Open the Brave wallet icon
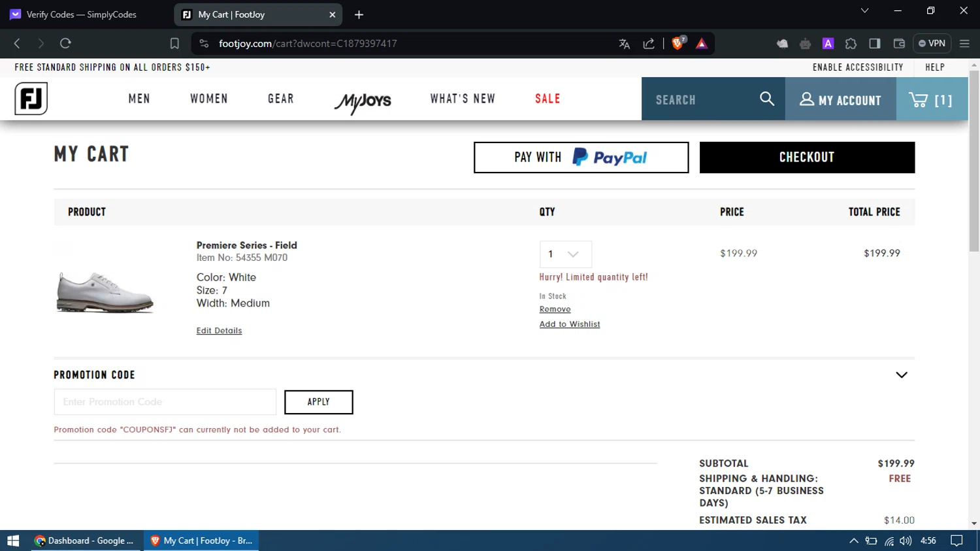The image size is (980, 551). point(899,44)
